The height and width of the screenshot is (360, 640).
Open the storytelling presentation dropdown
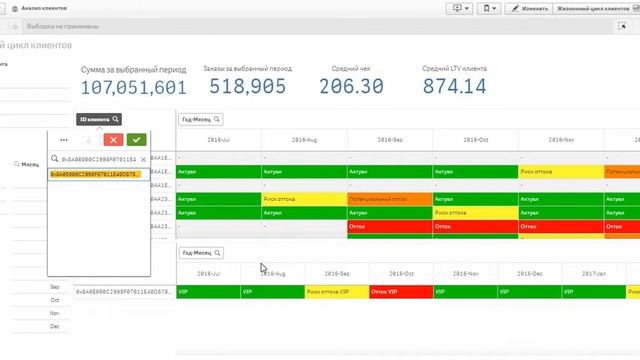tap(460, 8)
